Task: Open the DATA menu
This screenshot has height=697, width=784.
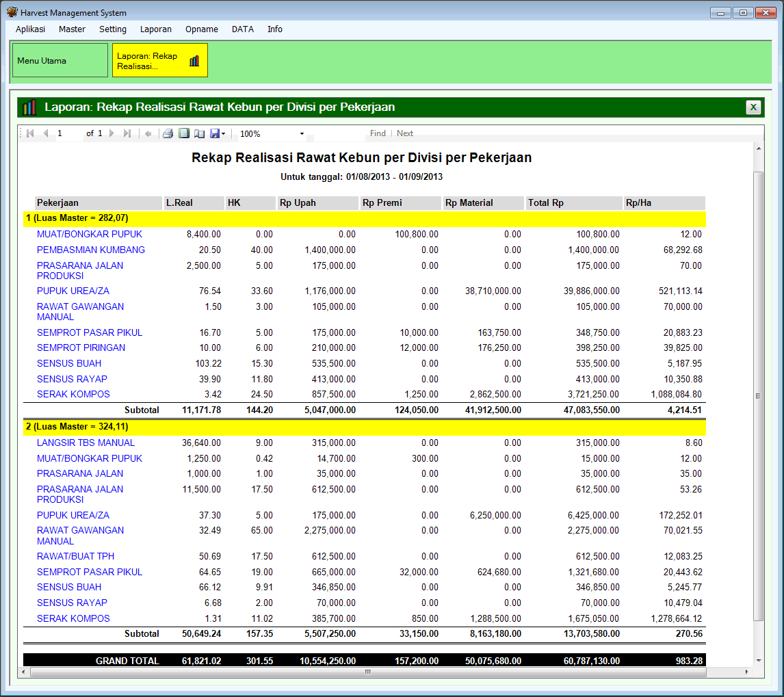Action: point(242,29)
